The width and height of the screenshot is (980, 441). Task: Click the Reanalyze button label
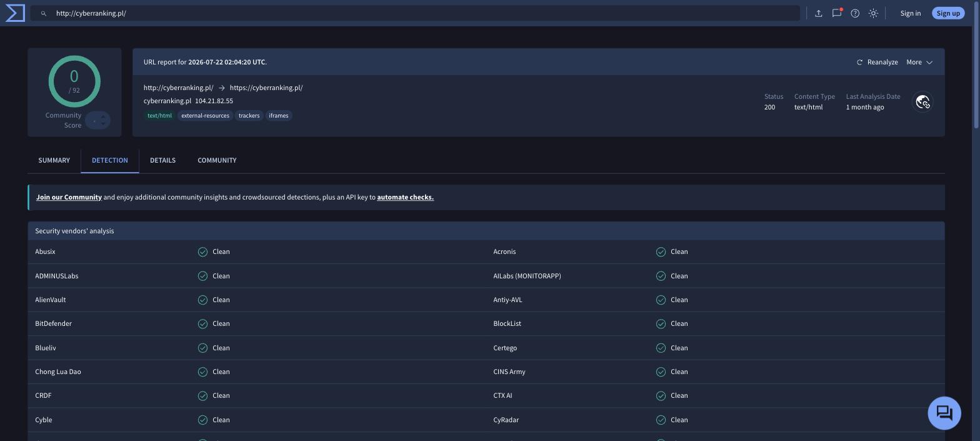[x=882, y=62]
